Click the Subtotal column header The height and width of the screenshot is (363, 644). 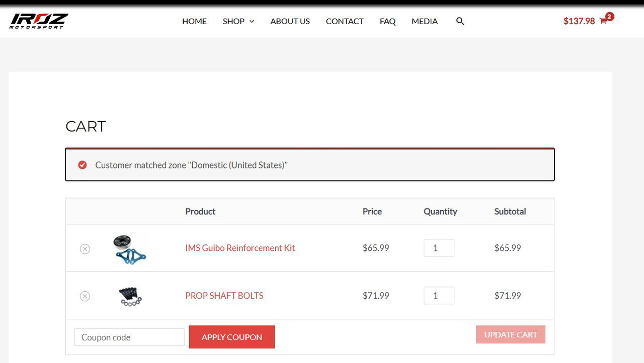pyautogui.click(x=510, y=211)
